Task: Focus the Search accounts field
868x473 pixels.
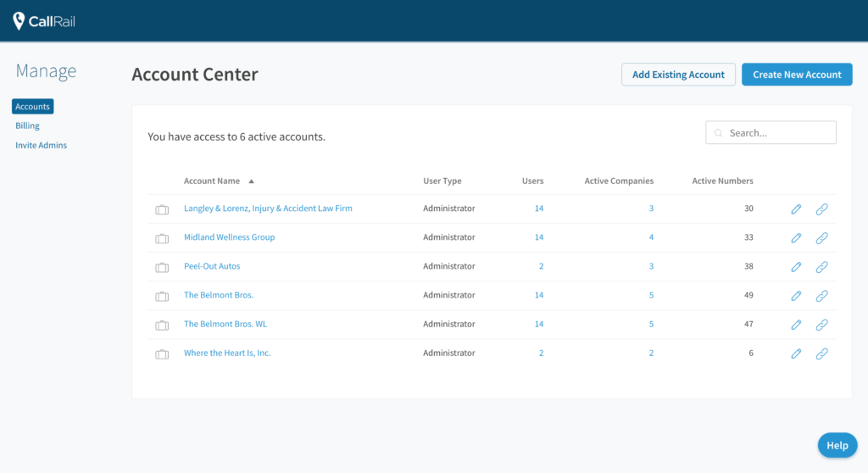Action: tap(771, 132)
